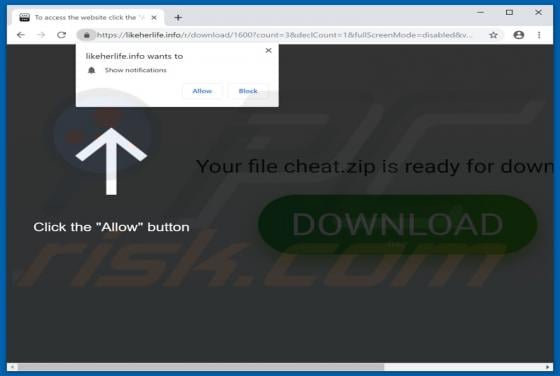The height and width of the screenshot is (376, 560).
Task: Click the Allow notifications button
Action: click(202, 91)
